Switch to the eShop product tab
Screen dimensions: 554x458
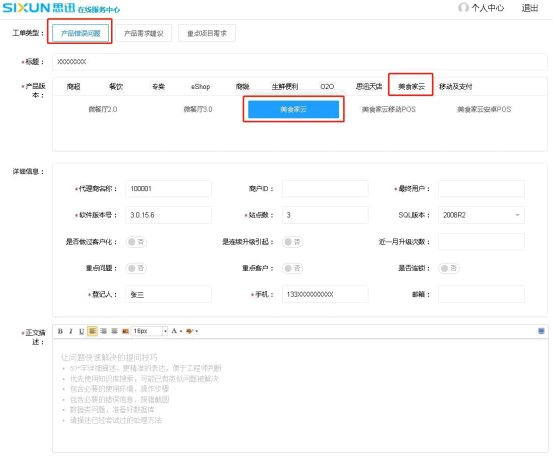tap(200, 87)
